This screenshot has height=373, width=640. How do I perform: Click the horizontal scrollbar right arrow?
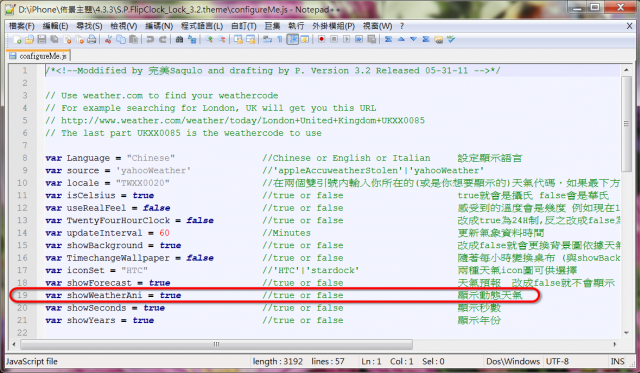pyautogui.click(x=615, y=344)
